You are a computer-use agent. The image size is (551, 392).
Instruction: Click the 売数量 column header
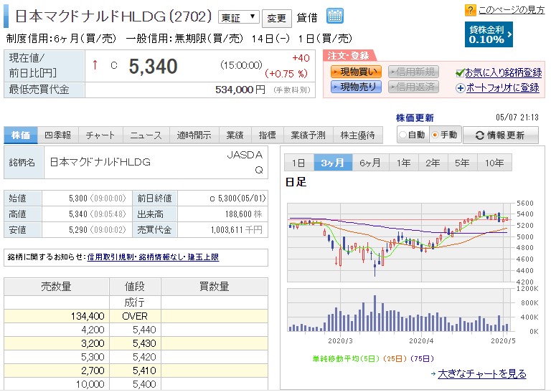click(x=56, y=287)
